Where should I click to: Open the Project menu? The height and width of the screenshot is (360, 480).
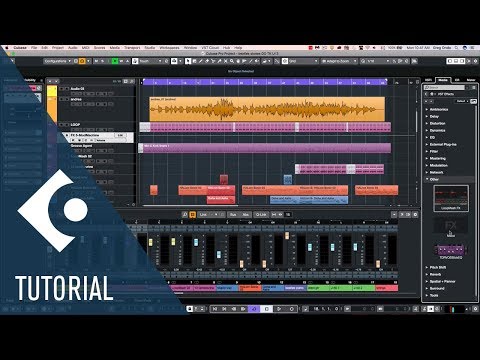pyautogui.click(x=58, y=48)
